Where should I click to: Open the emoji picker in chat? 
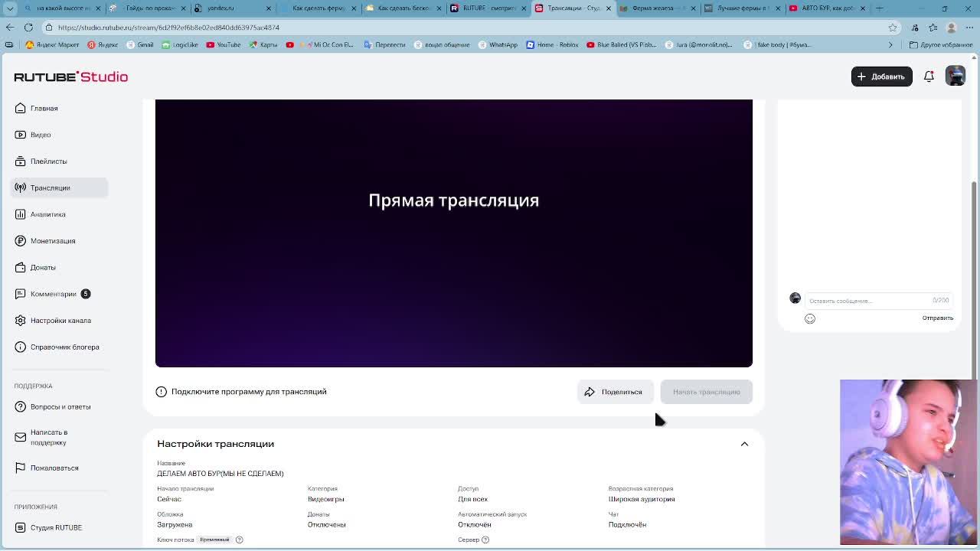(810, 318)
